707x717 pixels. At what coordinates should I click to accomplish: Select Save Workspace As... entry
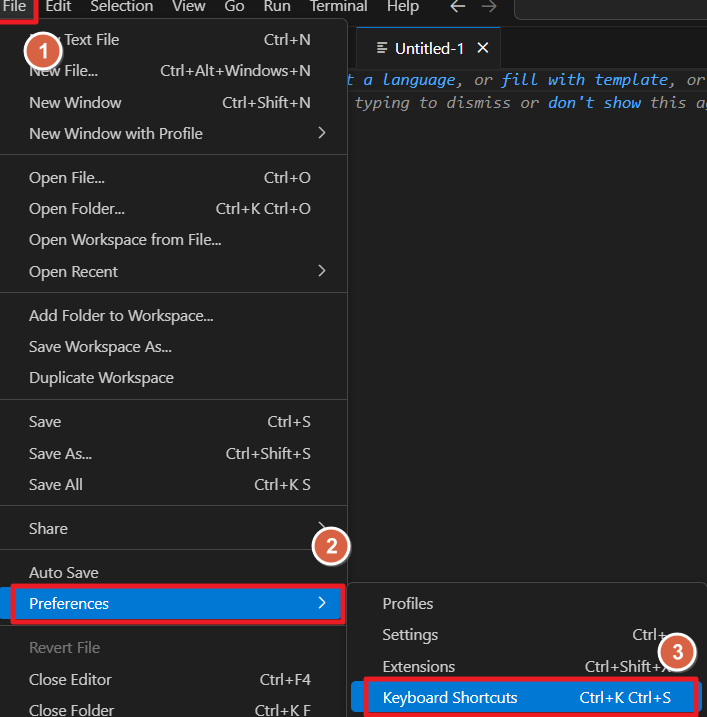click(173, 347)
